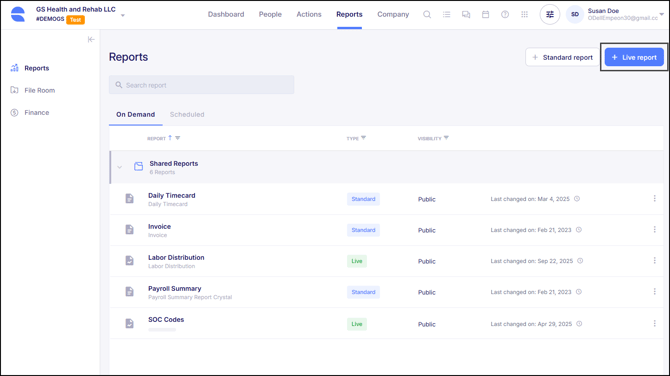Open the Visibility column filter
The width and height of the screenshot is (670, 376).
pyautogui.click(x=447, y=138)
